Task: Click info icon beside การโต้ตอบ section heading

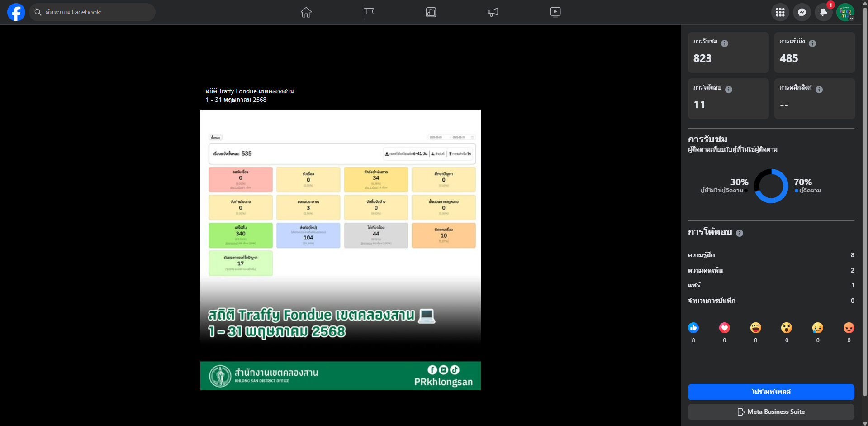Action: (740, 233)
